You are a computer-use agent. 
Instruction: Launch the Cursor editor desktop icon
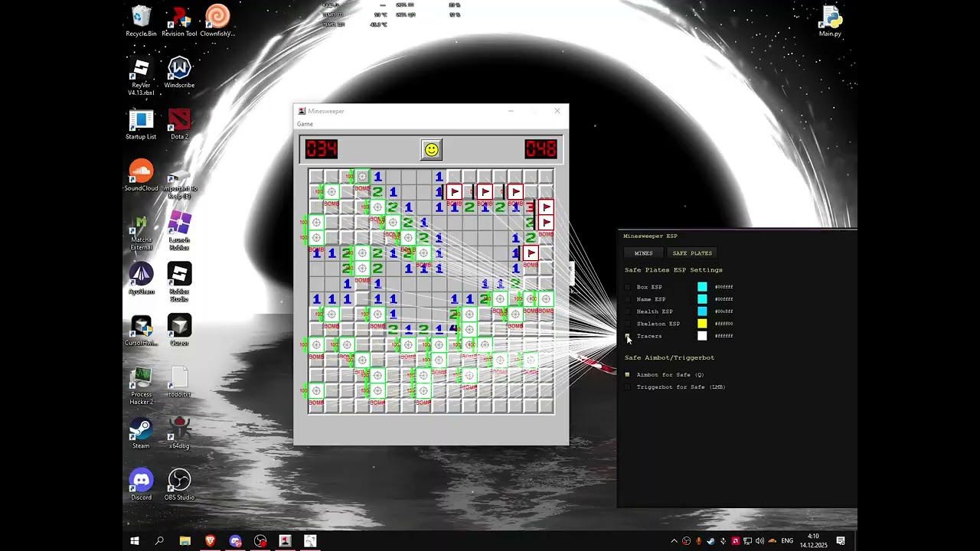[179, 331]
